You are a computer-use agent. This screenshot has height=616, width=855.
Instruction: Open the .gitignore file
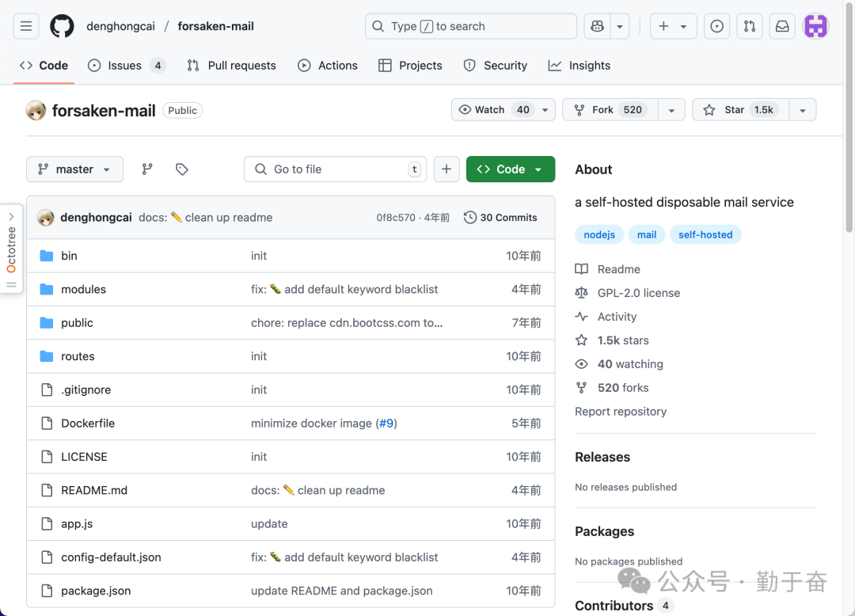click(x=86, y=390)
